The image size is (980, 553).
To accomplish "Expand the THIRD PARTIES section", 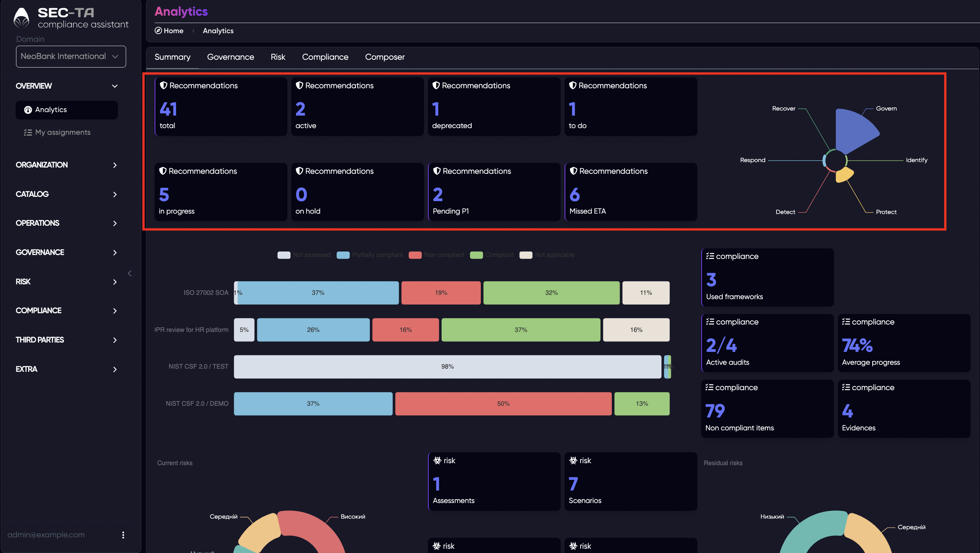I will point(67,340).
